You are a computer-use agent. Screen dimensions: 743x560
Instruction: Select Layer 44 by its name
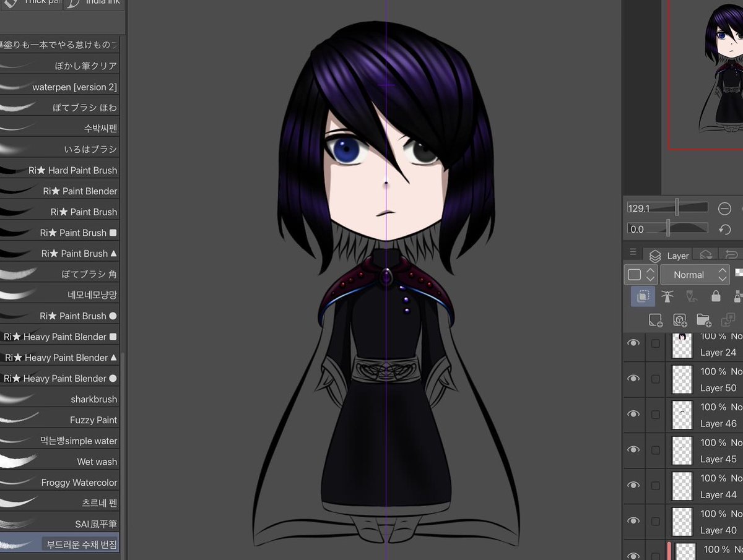[x=718, y=494]
